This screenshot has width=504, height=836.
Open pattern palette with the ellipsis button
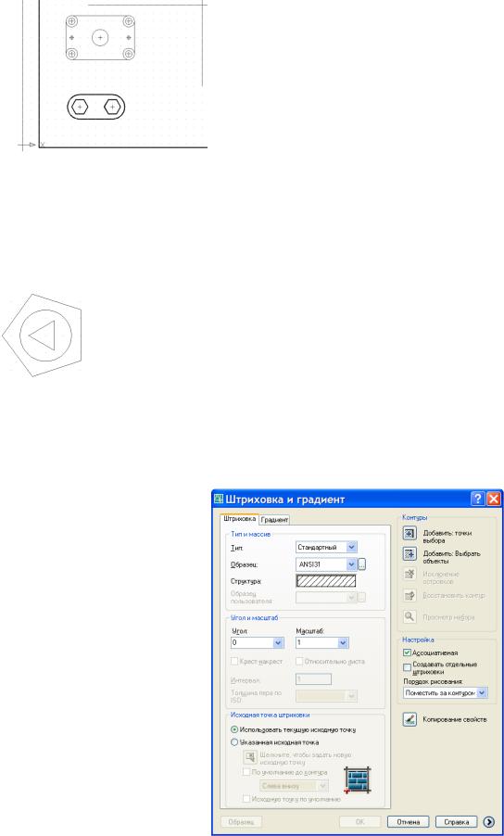(361, 564)
